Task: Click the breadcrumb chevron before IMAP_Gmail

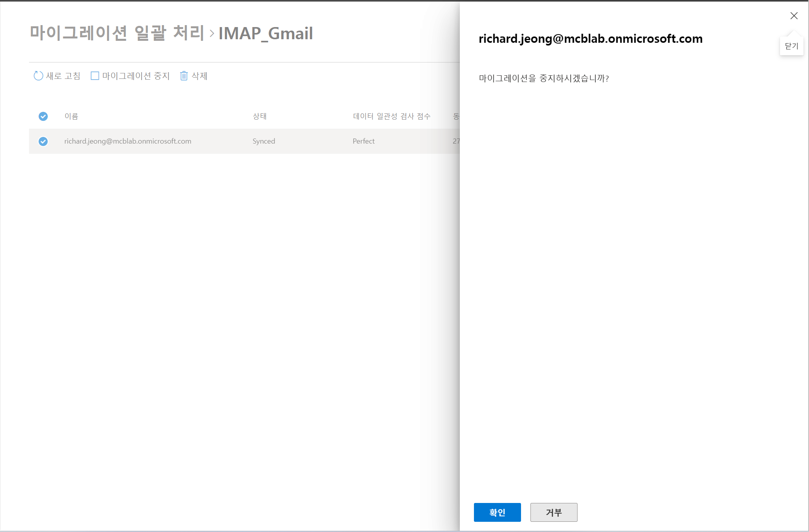Action: point(212,33)
